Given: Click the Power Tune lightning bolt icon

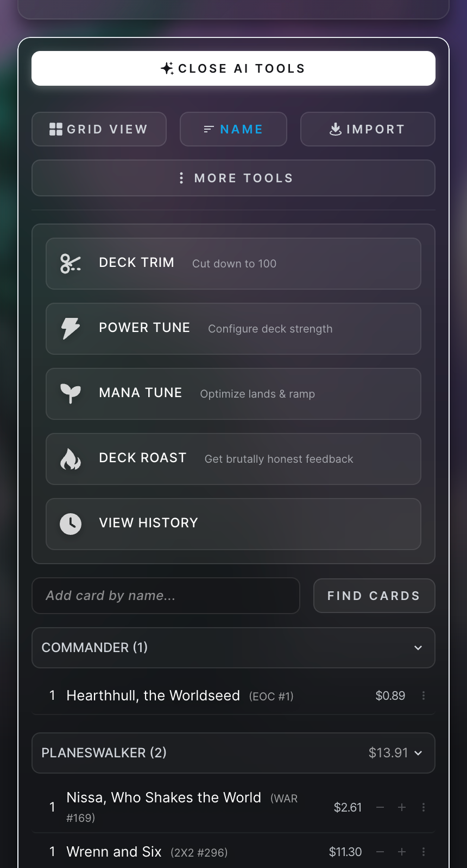Looking at the screenshot, I should pos(71,329).
